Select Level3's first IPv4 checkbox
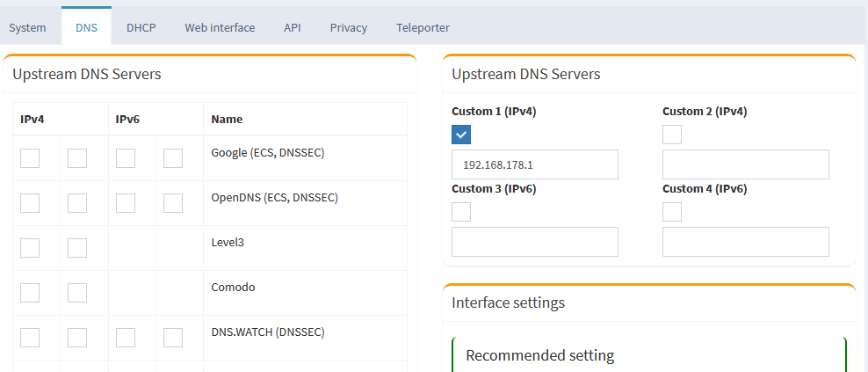 pos(30,248)
